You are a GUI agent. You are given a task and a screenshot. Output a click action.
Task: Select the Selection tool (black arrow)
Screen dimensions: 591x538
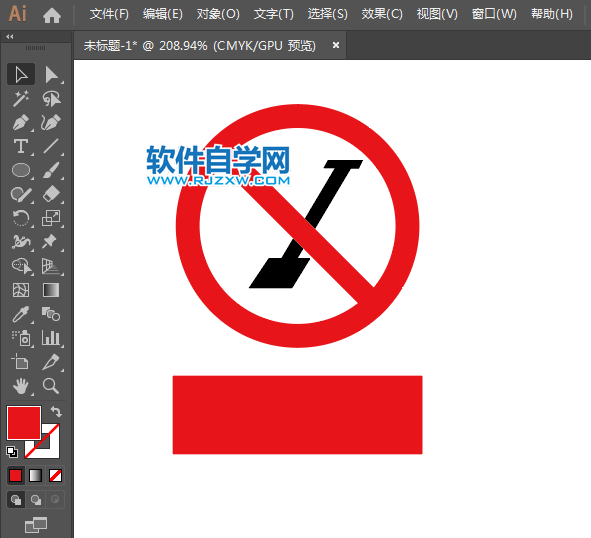pos(21,74)
